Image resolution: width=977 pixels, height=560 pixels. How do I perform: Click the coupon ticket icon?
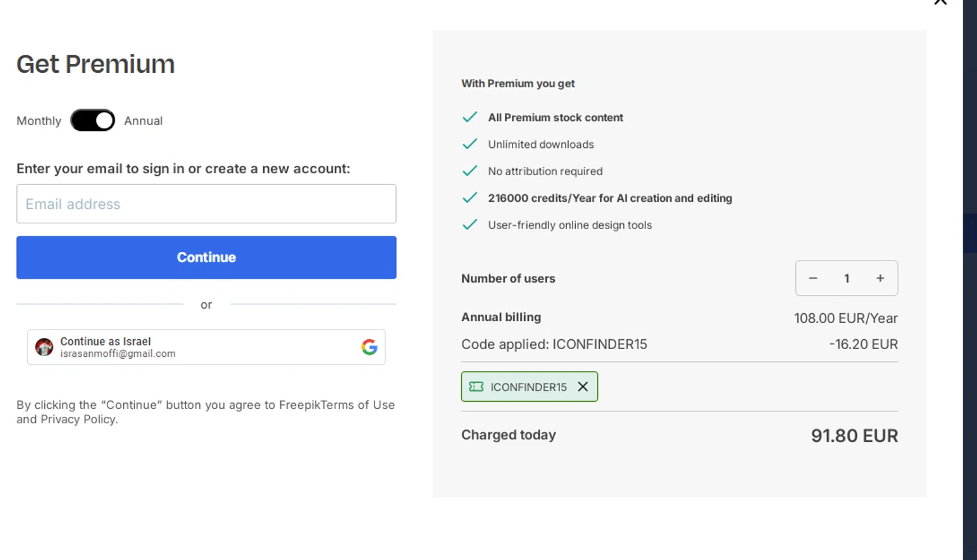476,387
